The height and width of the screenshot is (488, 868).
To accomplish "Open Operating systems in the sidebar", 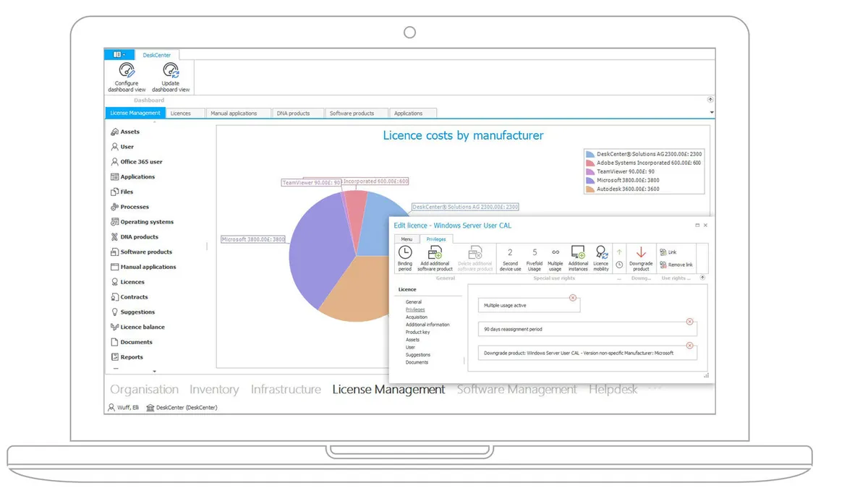I will tap(142, 222).
